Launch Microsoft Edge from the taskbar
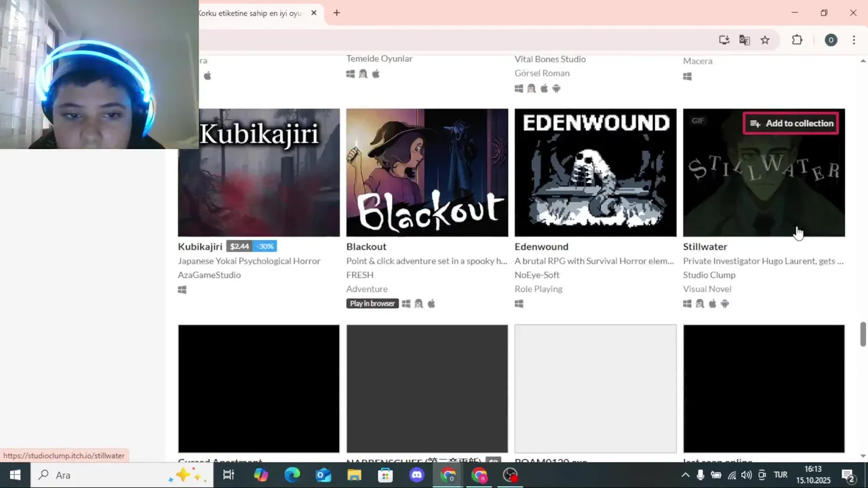Viewport: 868px width, 488px height. [x=292, y=475]
